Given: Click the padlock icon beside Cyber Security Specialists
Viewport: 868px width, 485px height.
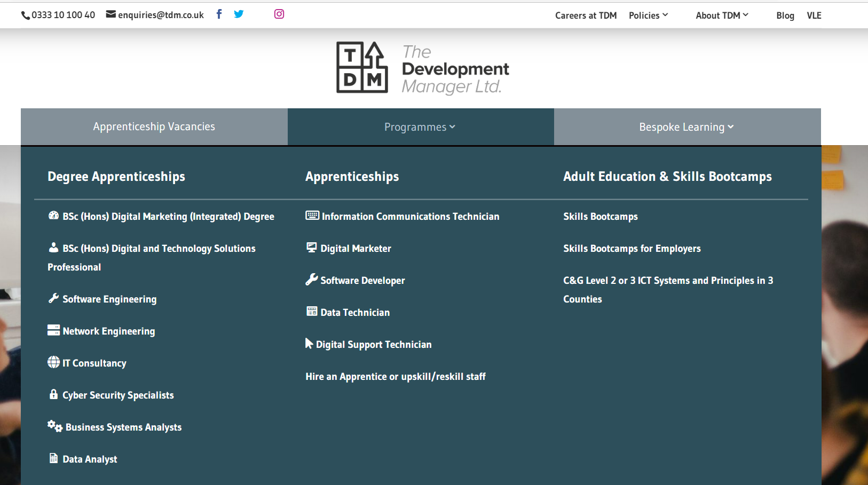Looking at the screenshot, I should [53, 394].
